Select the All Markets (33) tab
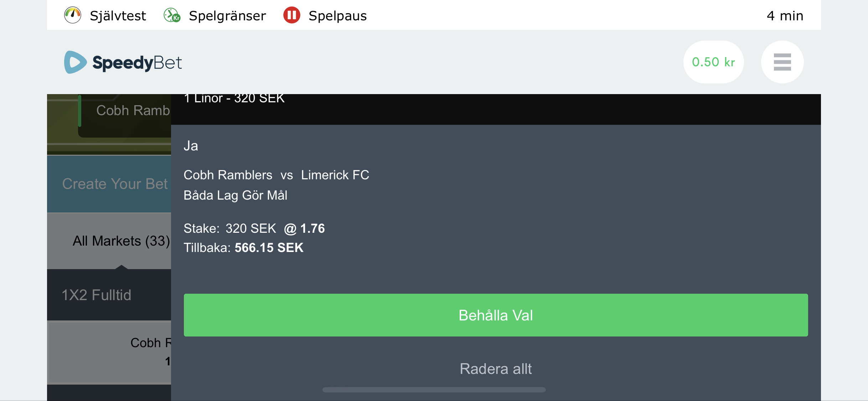868x401 pixels. pyautogui.click(x=109, y=241)
